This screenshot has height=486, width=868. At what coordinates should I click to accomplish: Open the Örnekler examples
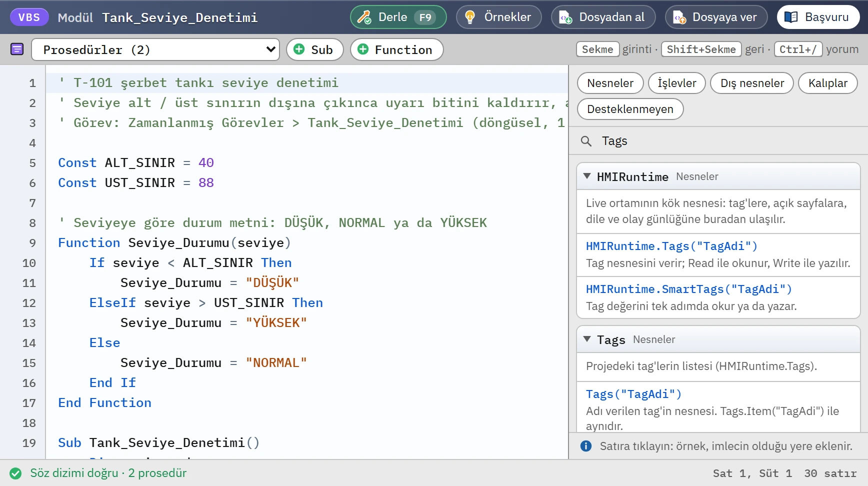(498, 17)
